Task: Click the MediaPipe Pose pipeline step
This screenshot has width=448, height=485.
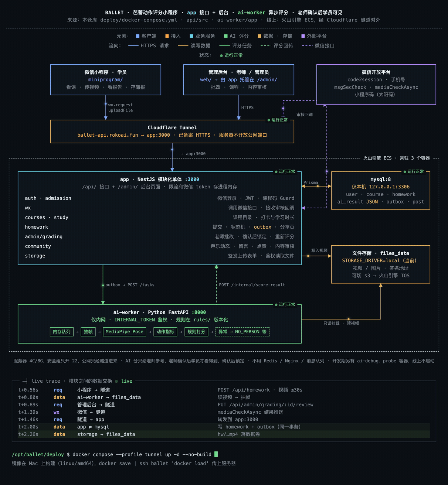Action: (125, 332)
